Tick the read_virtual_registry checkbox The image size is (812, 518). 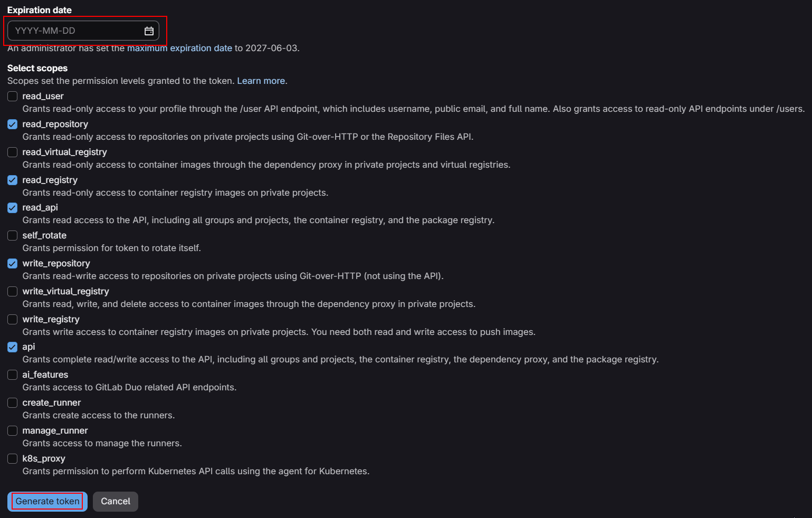coord(13,152)
